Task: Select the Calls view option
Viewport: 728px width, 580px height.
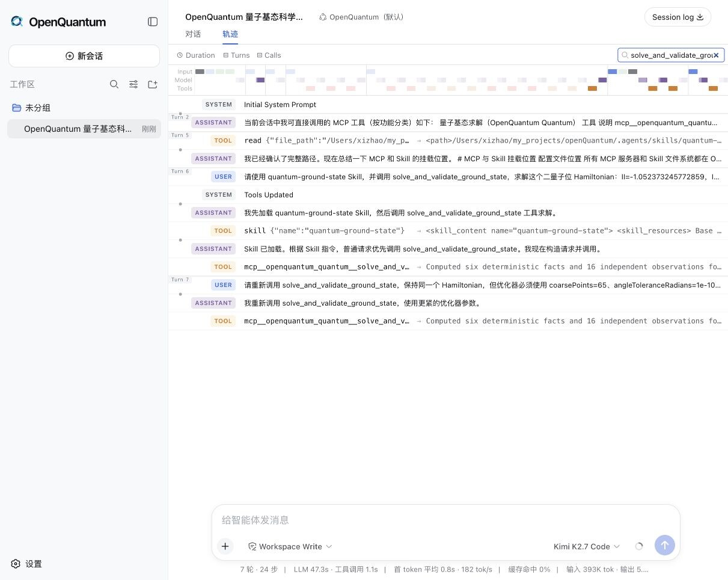Action: pos(269,55)
